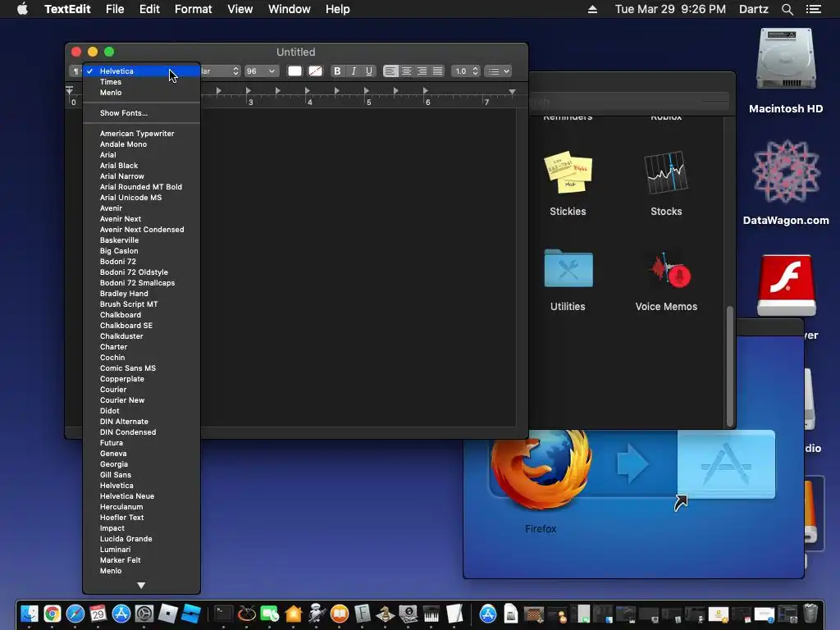Viewport: 840px width, 630px height.
Task: Center align text in TextEdit
Action: coord(406,71)
